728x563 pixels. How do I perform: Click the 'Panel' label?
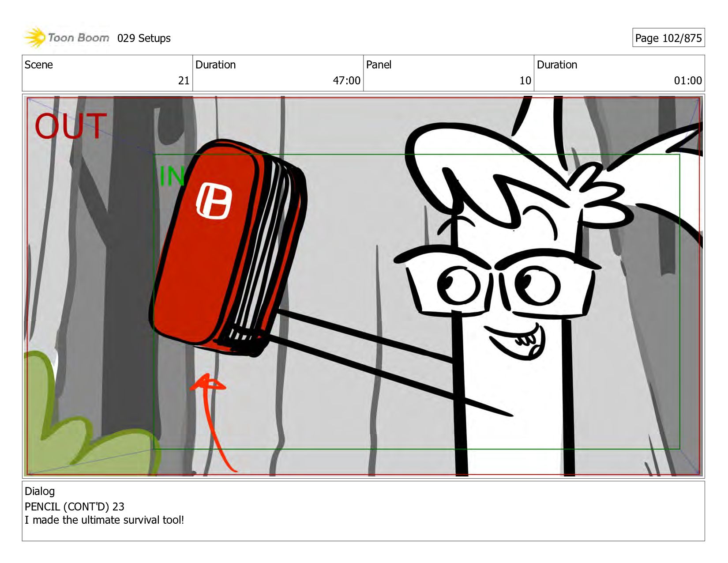(x=379, y=65)
